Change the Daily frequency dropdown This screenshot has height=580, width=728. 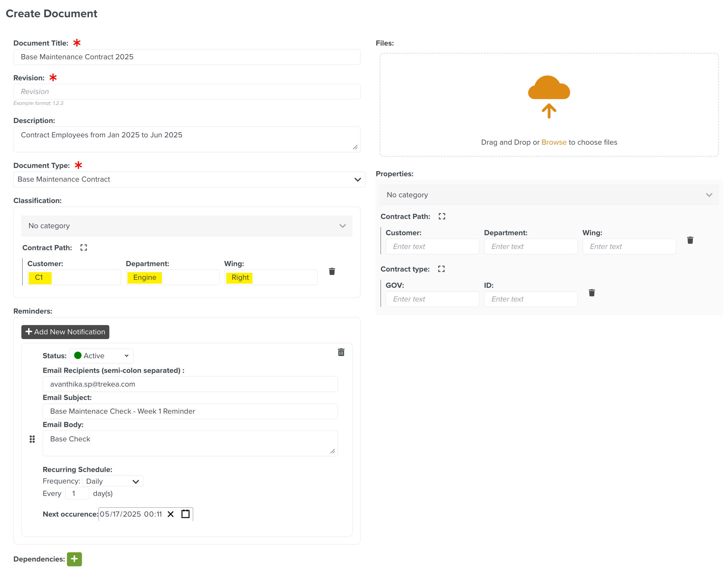point(113,481)
